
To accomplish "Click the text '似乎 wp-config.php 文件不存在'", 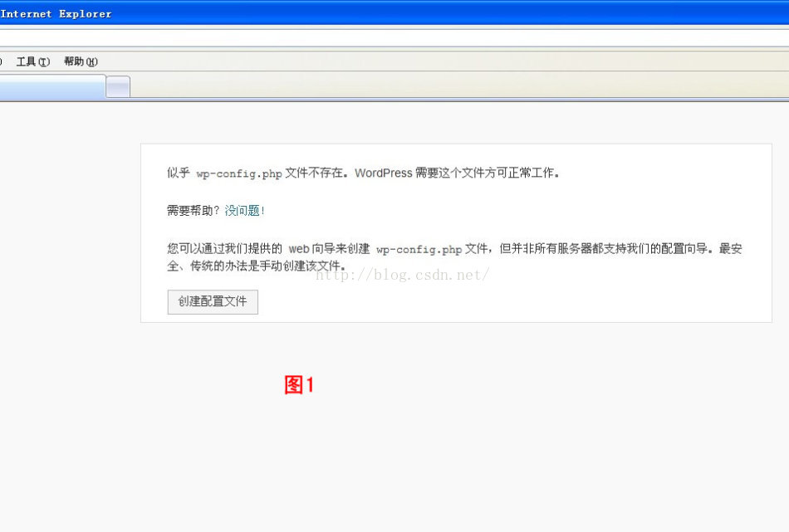I will pos(255,173).
